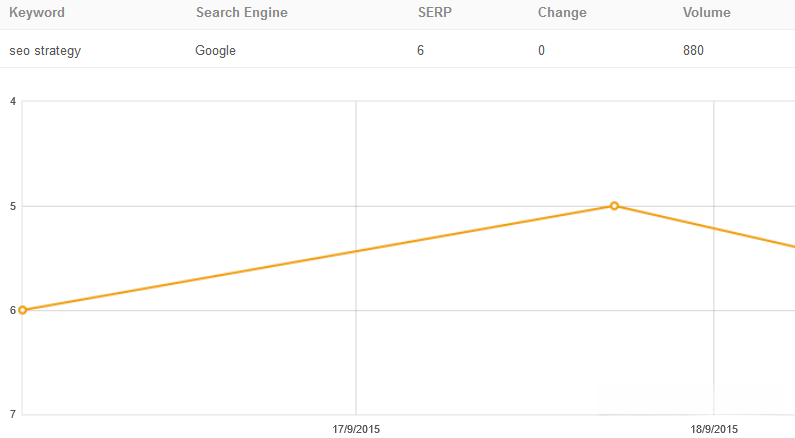This screenshot has height=438, width=795.
Task: Select the search volume value 880
Action: click(693, 50)
